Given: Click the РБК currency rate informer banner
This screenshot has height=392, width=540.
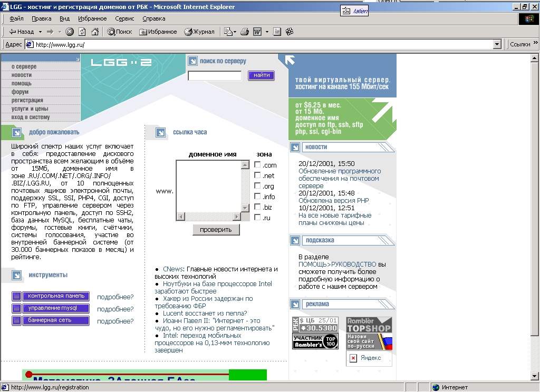Looking at the screenshot, I should 315,325.
